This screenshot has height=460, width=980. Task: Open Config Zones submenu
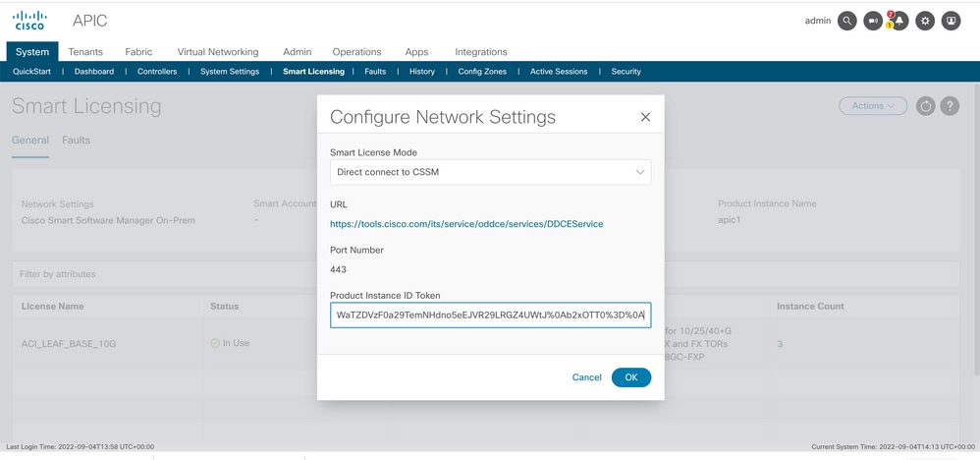pyautogui.click(x=482, y=72)
